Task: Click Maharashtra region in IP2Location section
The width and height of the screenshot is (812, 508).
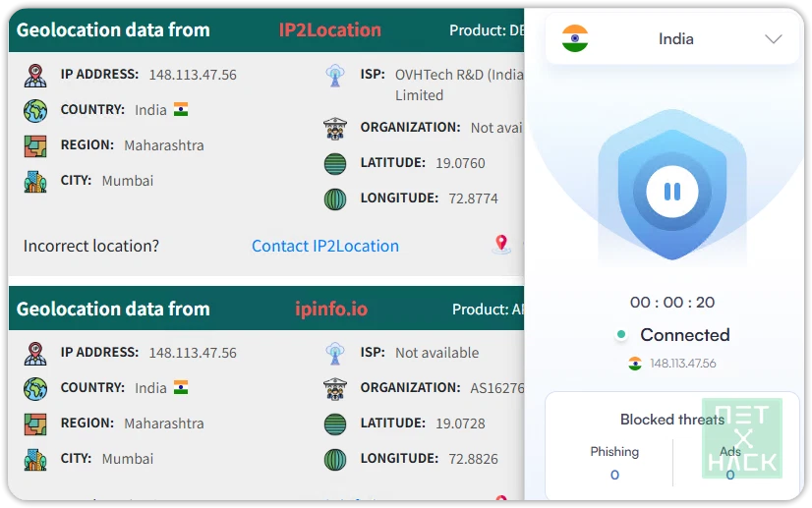Action: [x=164, y=146]
